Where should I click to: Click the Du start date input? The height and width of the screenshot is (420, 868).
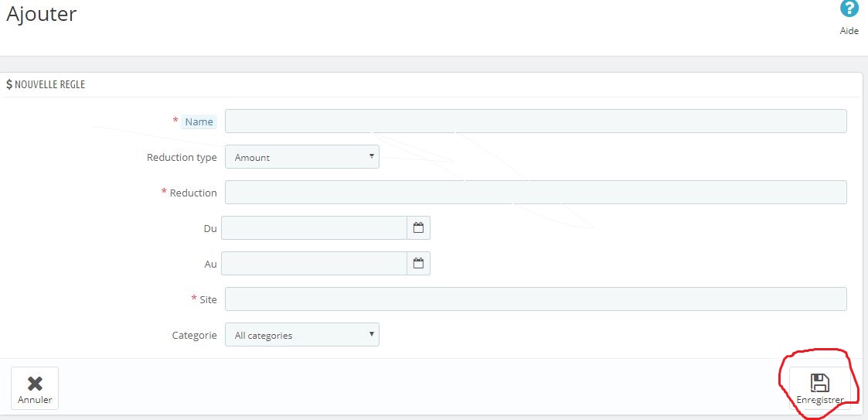point(315,227)
